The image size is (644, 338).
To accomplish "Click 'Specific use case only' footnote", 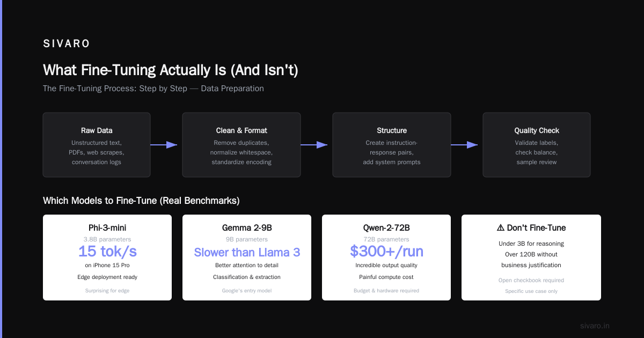I will [531, 291].
